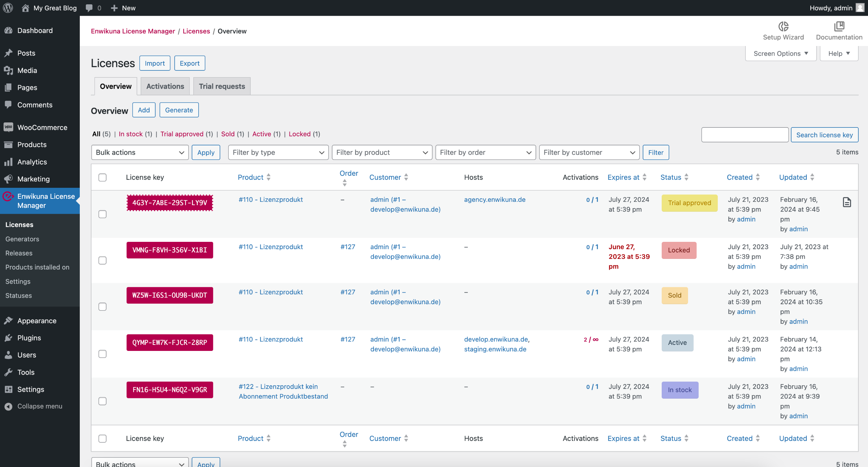Viewport: 868px width, 467px height.
Task: Open the Filter by product dropdown
Action: [x=382, y=152]
